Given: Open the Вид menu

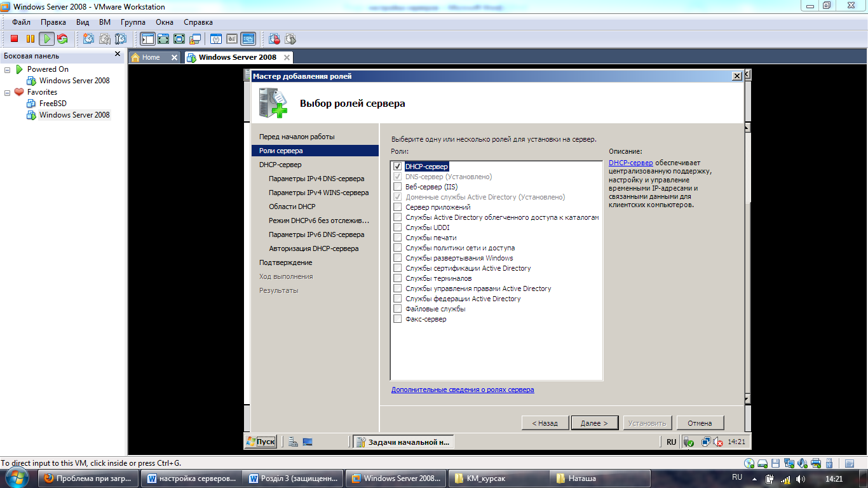Looking at the screenshot, I should pyautogui.click(x=83, y=22).
